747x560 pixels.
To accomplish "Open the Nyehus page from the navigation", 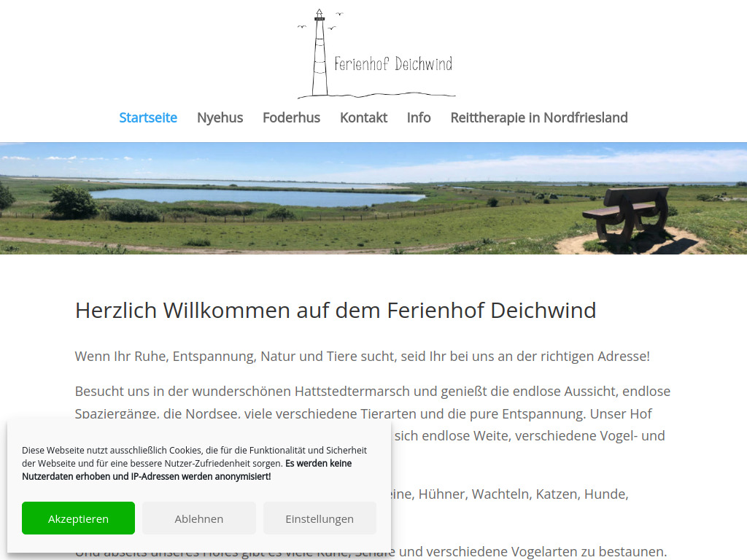I will (220, 117).
